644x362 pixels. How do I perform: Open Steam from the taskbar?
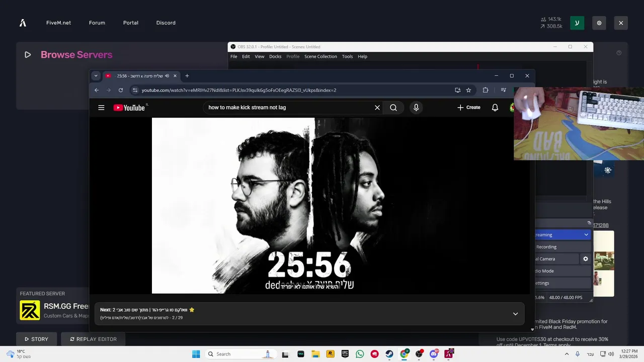tap(389, 354)
